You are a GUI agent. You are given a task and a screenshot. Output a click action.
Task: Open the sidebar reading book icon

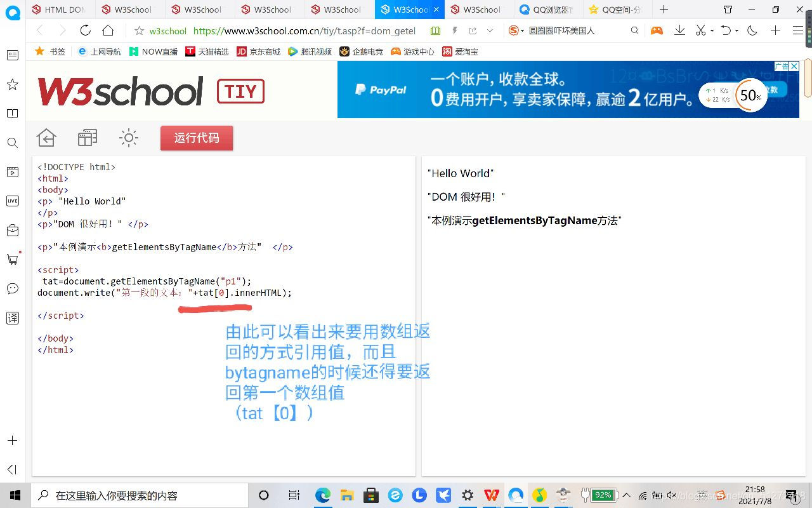coord(12,114)
